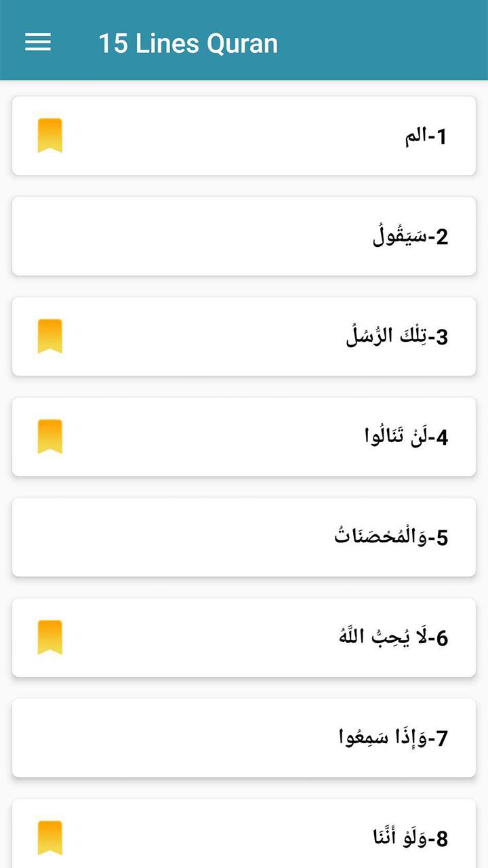Viewport: 488px width, 868px height.
Task: Toggle the bookmark on para 3
Action: click(49, 336)
